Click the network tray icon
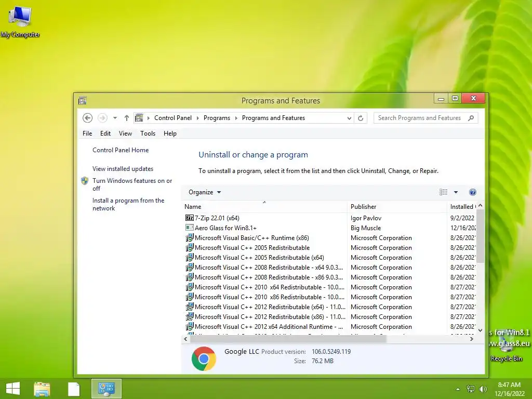This screenshot has height=399, width=532. (470, 389)
